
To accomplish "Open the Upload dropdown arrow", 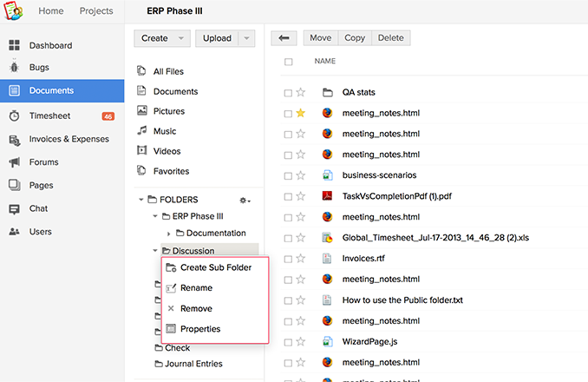I will (x=246, y=38).
